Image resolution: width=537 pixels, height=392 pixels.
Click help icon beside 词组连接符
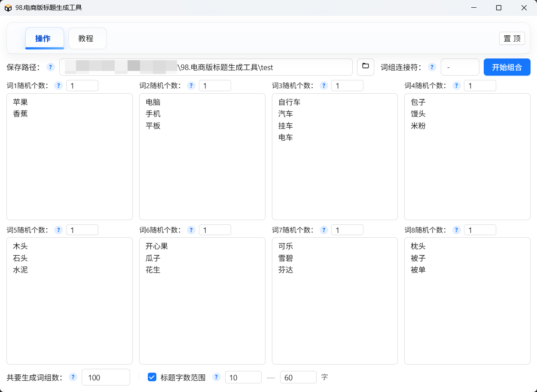point(432,67)
